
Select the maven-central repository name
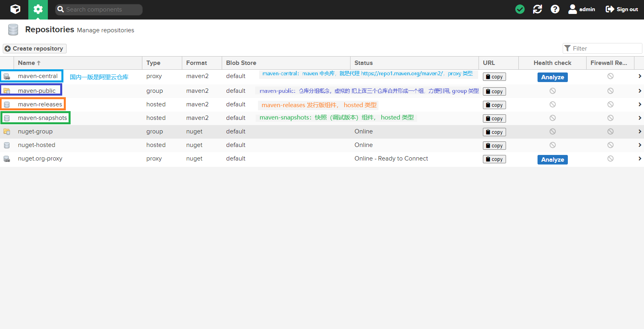click(x=38, y=76)
